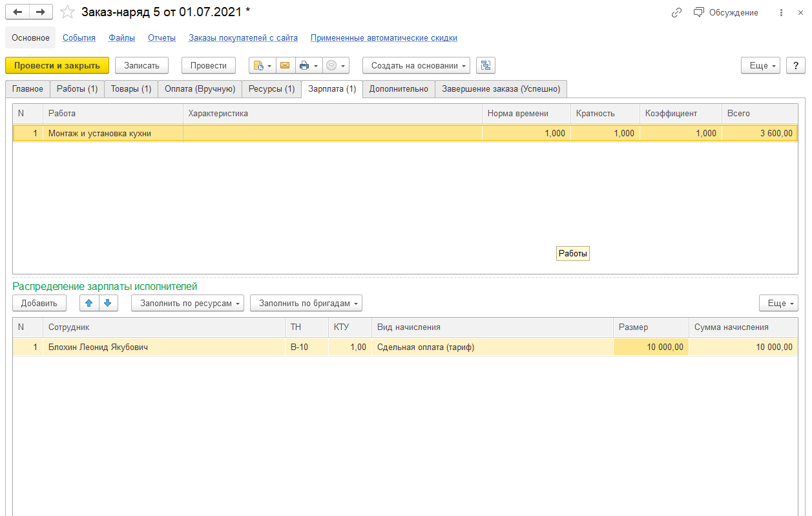Click the back navigation arrow
This screenshot has height=516, width=812.
coord(17,12)
